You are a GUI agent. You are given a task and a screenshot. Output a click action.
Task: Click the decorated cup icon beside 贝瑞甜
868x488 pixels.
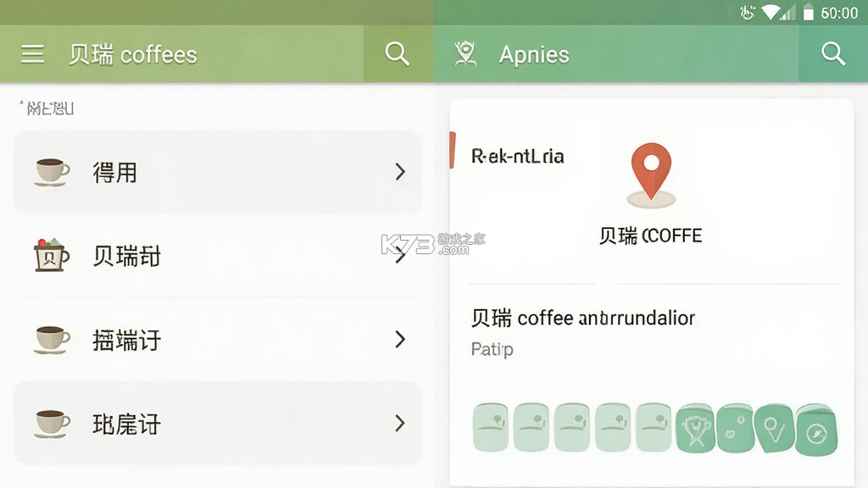tap(52, 255)
